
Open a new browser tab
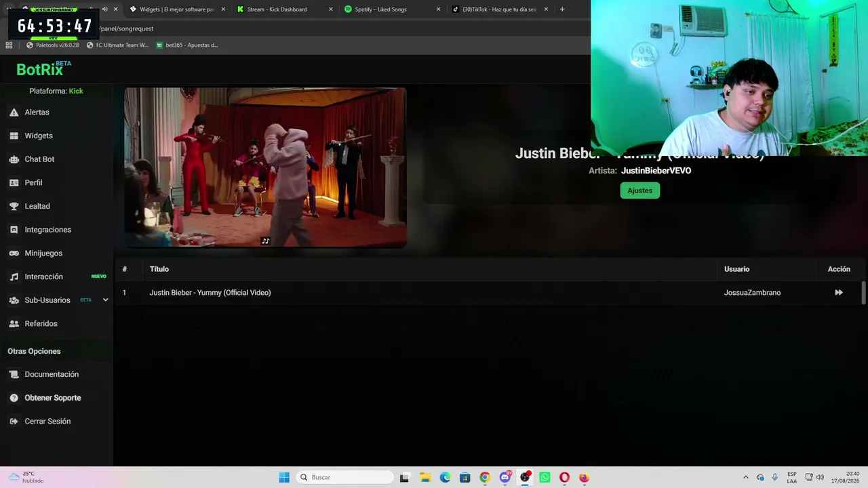tap(562, 9)
